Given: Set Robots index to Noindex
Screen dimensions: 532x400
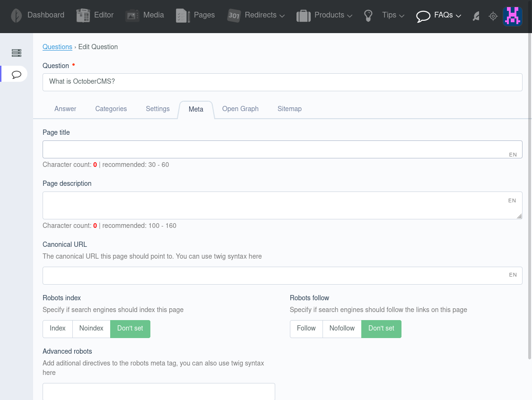Looking at the screenshot, I should tap(91, 329).
